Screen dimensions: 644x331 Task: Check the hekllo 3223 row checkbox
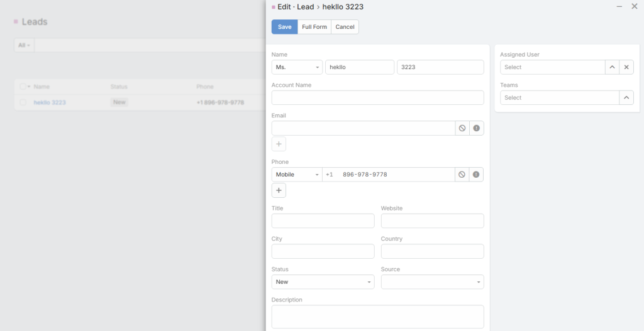pos(23,102)
